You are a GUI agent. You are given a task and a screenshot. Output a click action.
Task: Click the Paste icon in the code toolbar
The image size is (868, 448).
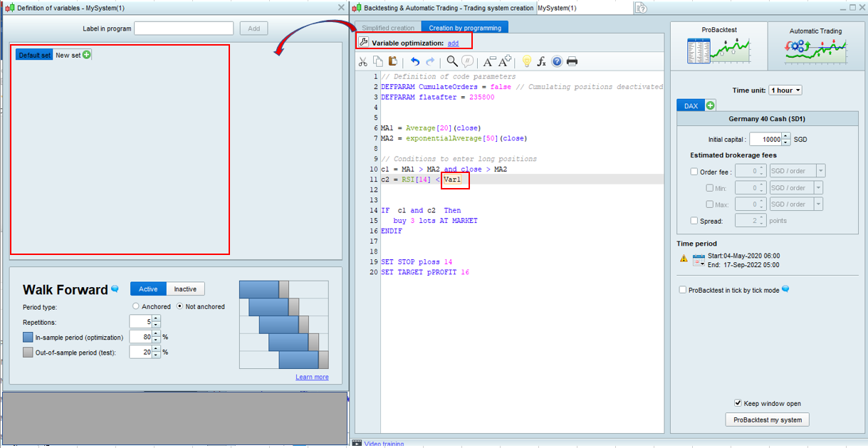(393, 61)
